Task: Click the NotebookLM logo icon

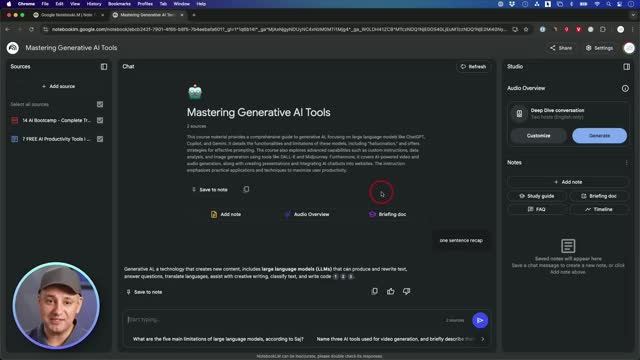Action: coord(13,48)
